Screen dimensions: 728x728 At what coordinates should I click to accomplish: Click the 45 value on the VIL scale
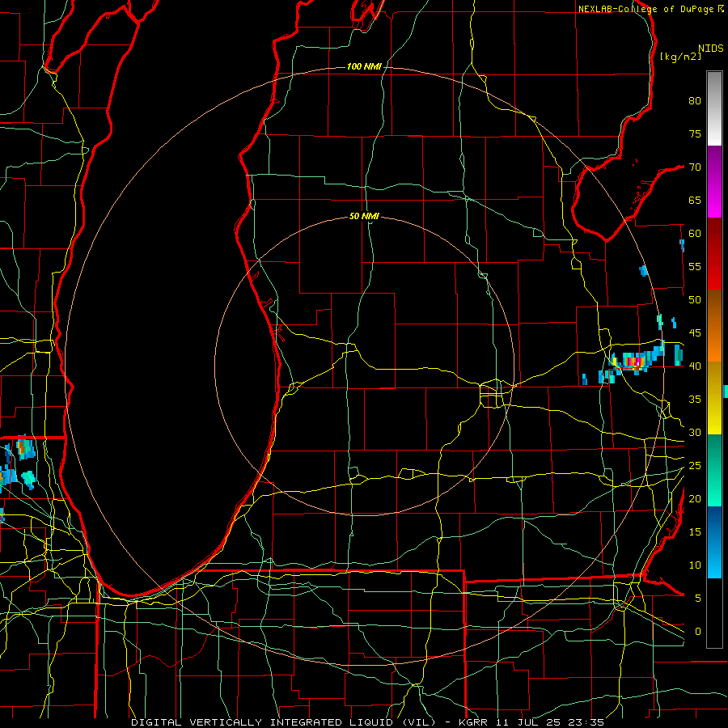click(695, 333)
